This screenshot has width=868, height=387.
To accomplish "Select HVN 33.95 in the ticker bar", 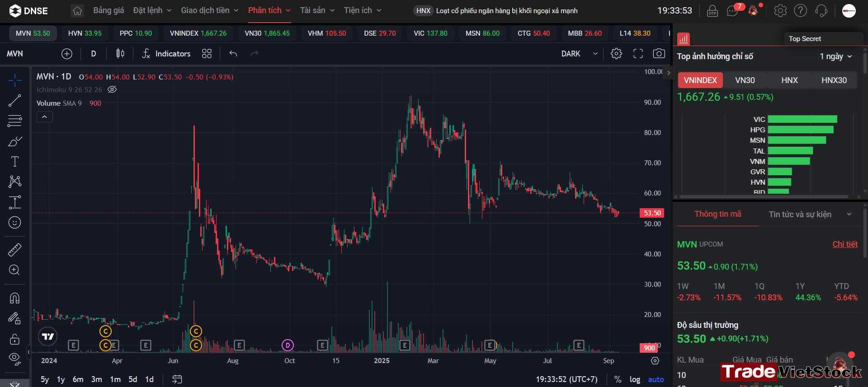I will 85,33.
